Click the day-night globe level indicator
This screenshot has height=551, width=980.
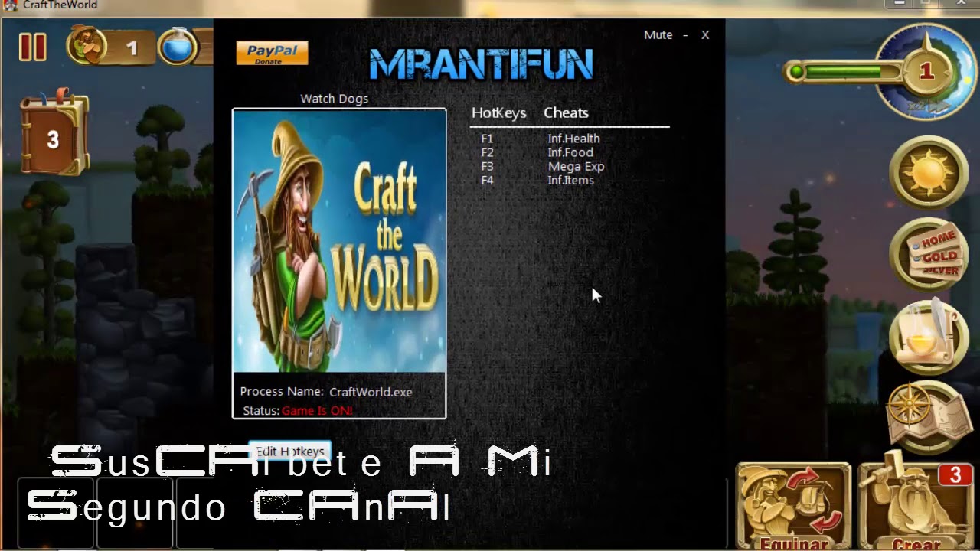[926, 72]
